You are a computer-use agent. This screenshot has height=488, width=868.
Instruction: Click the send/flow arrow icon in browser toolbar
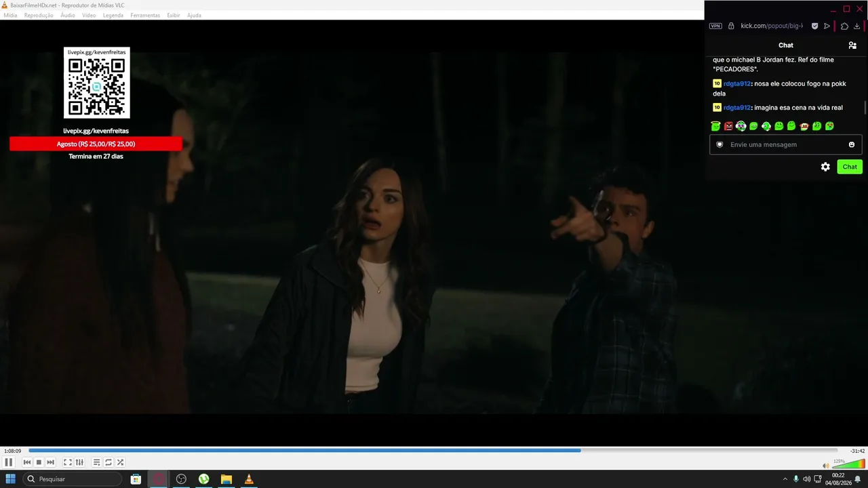click(x=827, y=26)
